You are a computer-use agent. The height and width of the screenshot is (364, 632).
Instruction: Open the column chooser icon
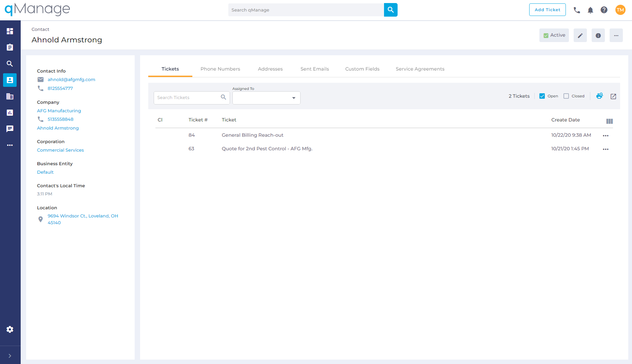609,121
